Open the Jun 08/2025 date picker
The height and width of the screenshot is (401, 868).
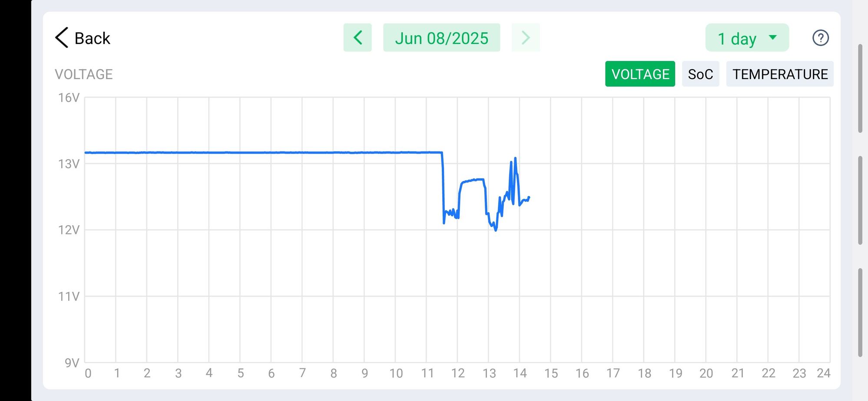pos(441,38)
